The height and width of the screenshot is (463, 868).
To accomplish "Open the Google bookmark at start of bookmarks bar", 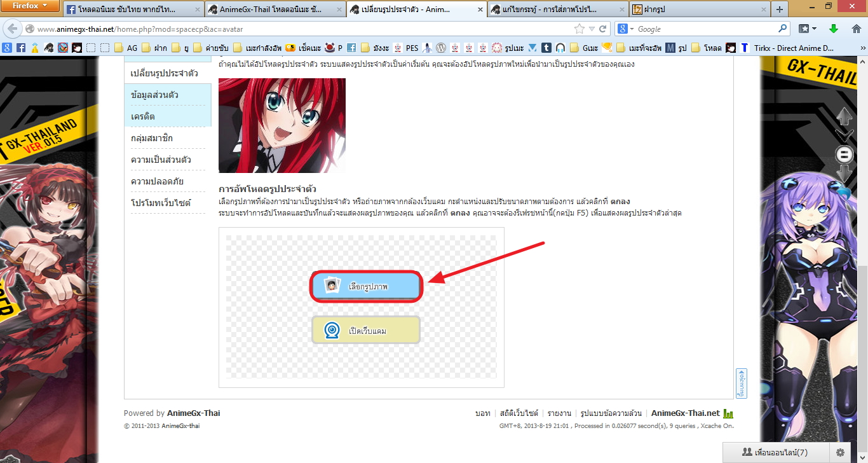I will [8, 48].
